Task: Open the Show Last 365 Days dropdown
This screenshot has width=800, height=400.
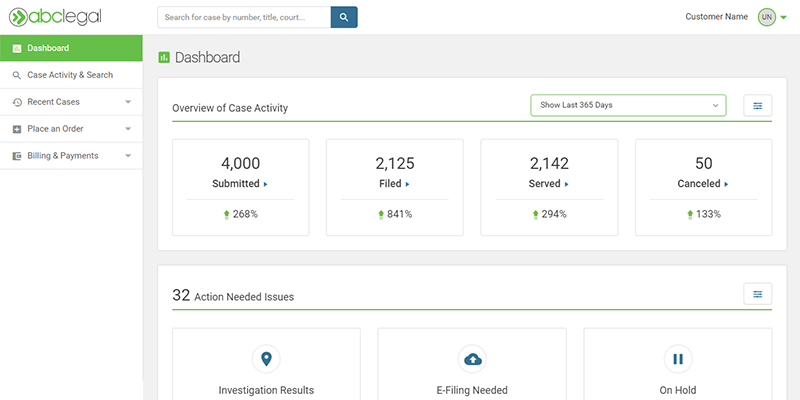Action: [628, 105]
